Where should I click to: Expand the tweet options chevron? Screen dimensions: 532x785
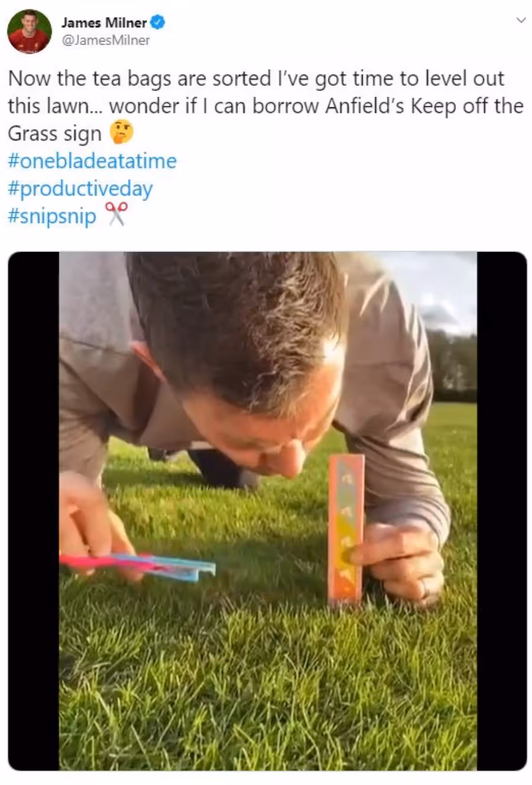click(x=521, y=20)
